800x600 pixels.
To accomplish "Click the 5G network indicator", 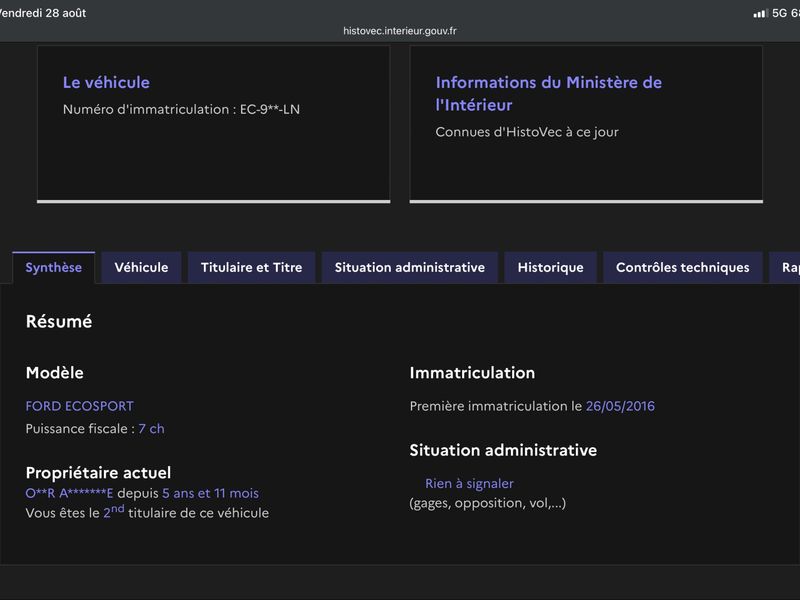I will pyautogui.click(x=779, y=13).
